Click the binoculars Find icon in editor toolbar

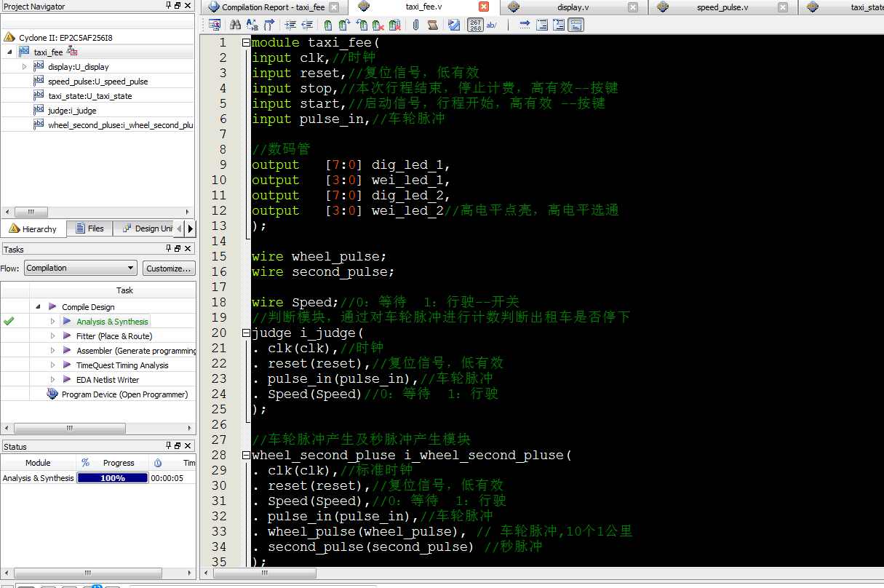(x=235, y=25)
